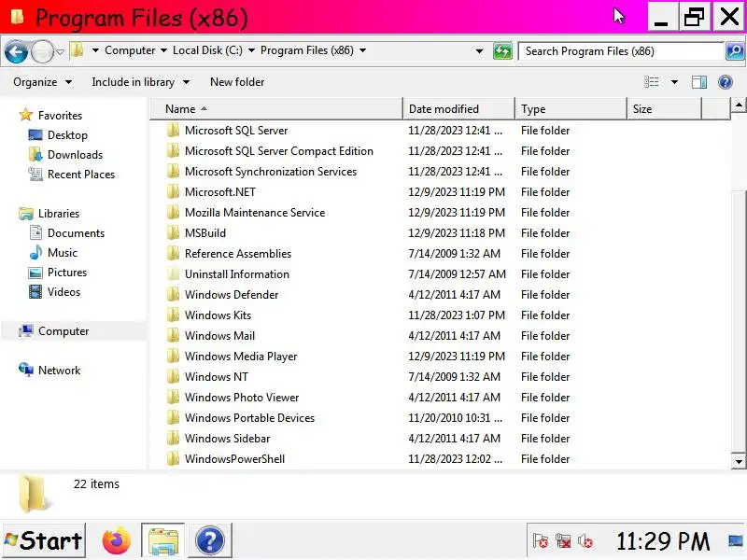Select Windows Sidebar folder icon

[x=173, y=438]
